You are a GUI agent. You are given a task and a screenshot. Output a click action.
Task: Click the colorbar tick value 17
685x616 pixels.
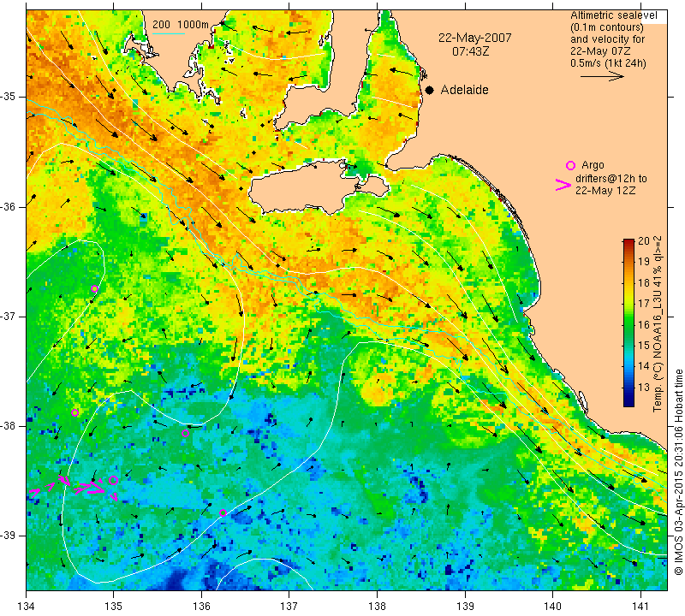pos(644,303)
